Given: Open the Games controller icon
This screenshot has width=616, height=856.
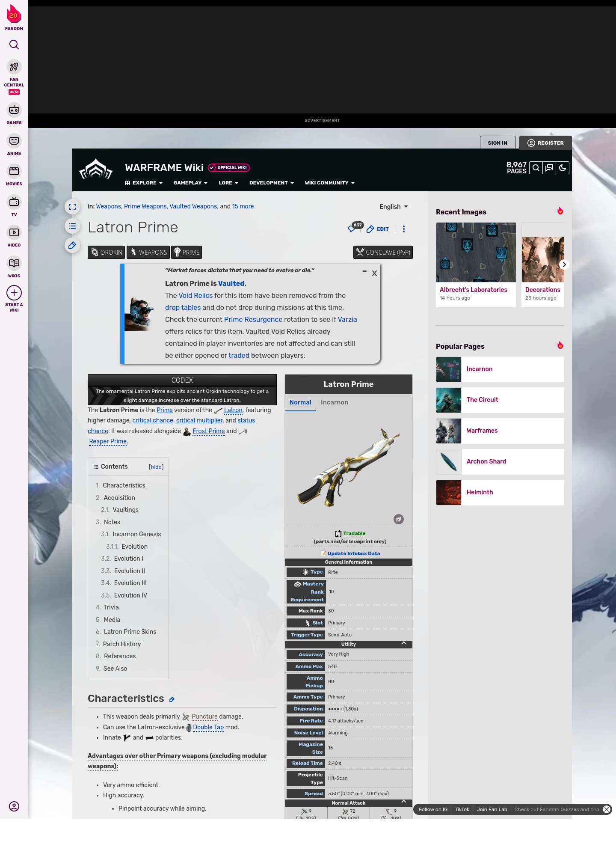Looking at the screenshot, I should click(14, 110).
